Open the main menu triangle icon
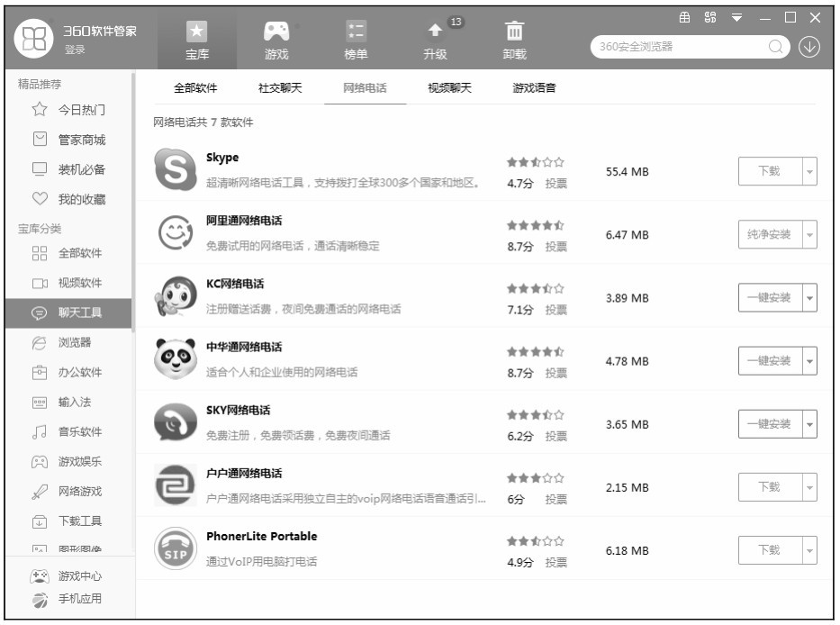This screenshot has width=840, height=625. point(737,18)
